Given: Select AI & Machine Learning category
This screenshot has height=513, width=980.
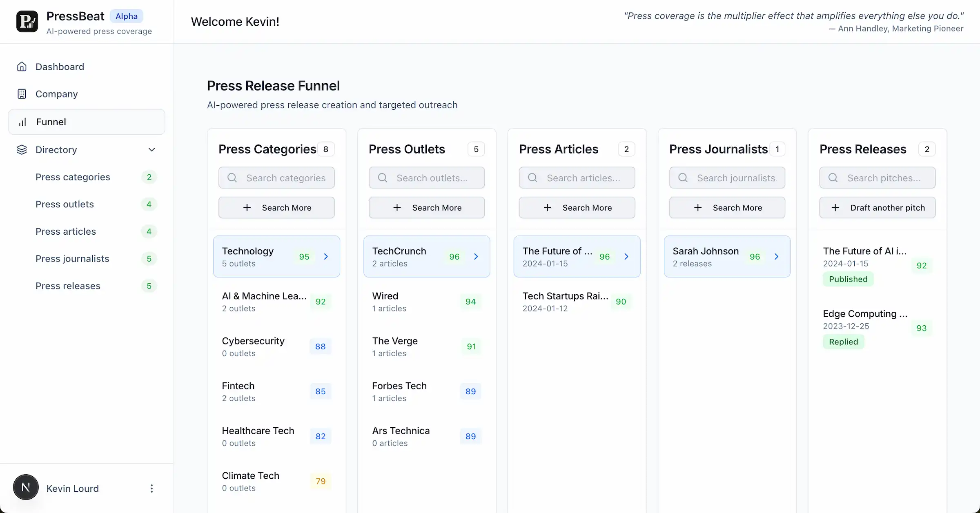Looking at the screenshot, I should [x=276, y=302].
